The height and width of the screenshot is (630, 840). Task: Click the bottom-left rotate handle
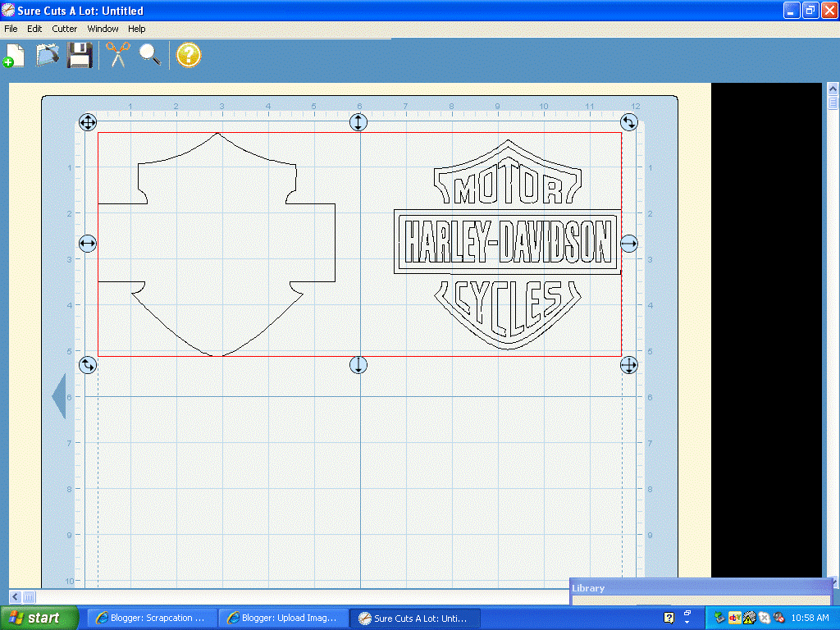coord(88,365)
